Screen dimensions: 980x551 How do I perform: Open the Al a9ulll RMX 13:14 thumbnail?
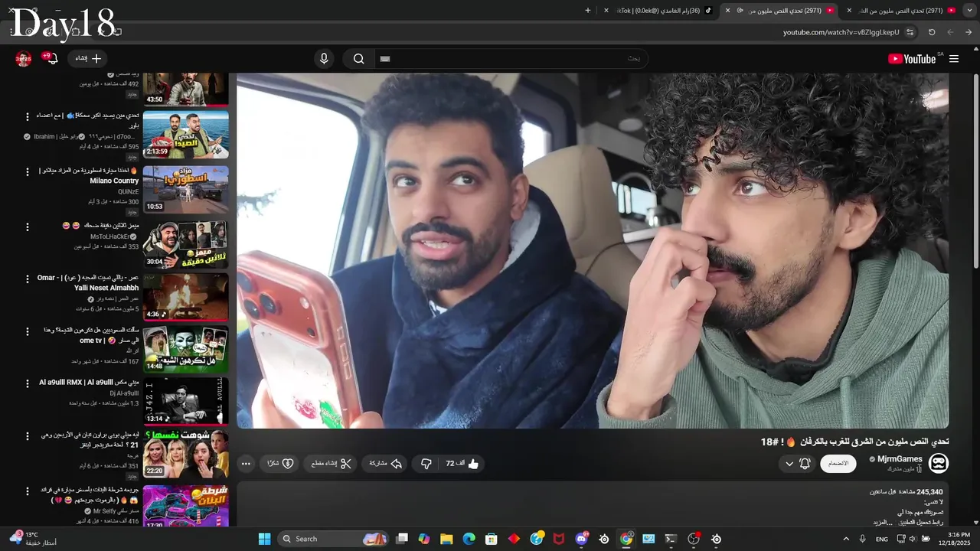pyautogui.click(x=186, y=401)
